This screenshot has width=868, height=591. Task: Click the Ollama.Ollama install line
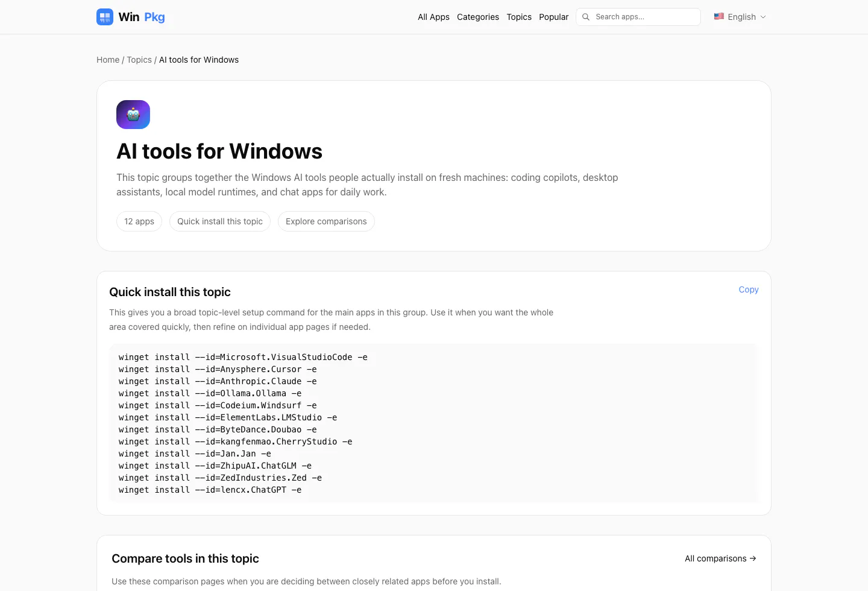click(x=210, y=393)
